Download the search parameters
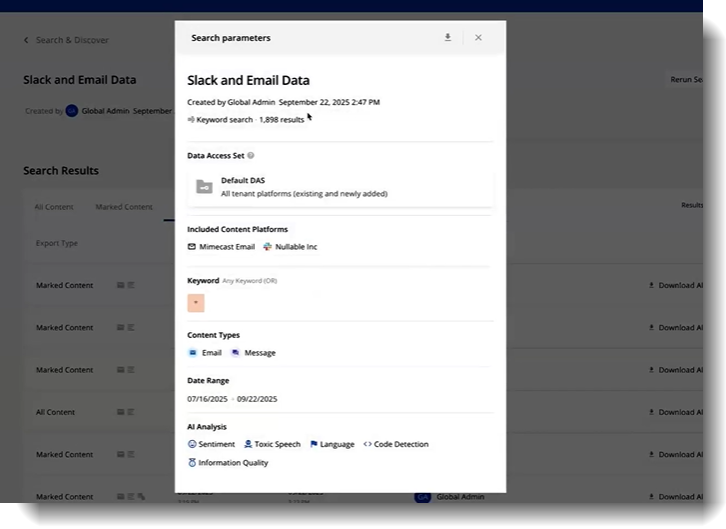The width and height of the screenshot is (726, 529). click(x=448, y=38)
